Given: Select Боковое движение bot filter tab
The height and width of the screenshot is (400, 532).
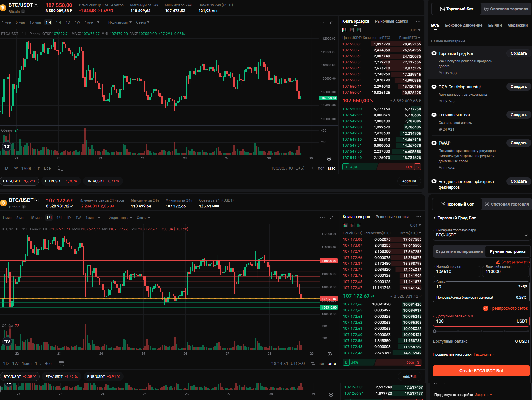Looking at the screenshot, I should [464, 25].
